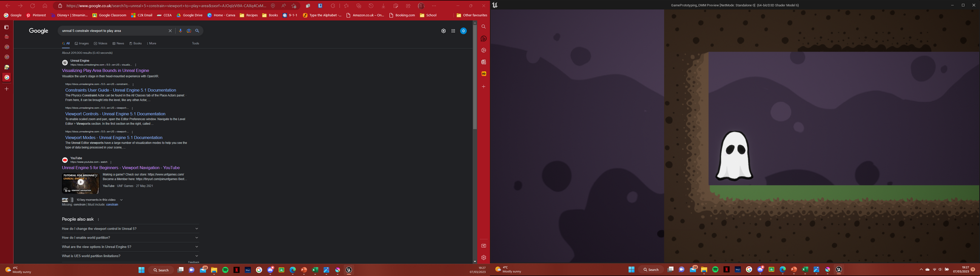This screenshot has height=276, width=980.
Task: Switch to the Images results tab
Action: click(x=82, y=43)
